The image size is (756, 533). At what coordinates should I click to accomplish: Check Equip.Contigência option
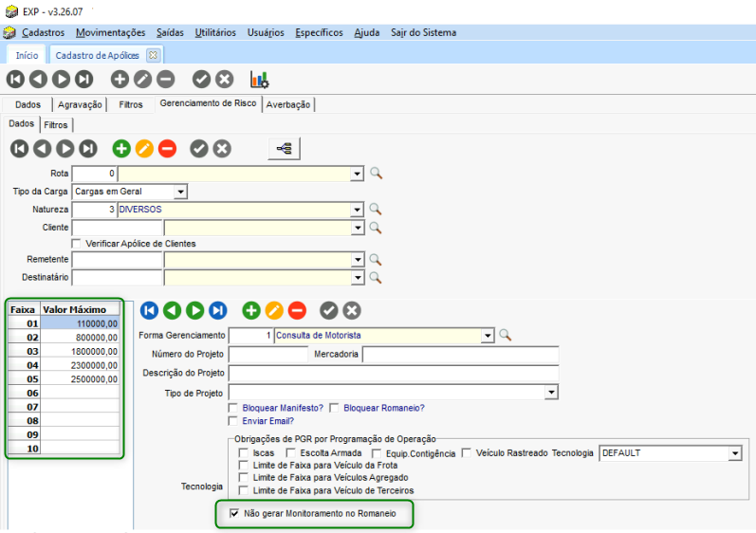pyautogui.click(x=377, y=453)
